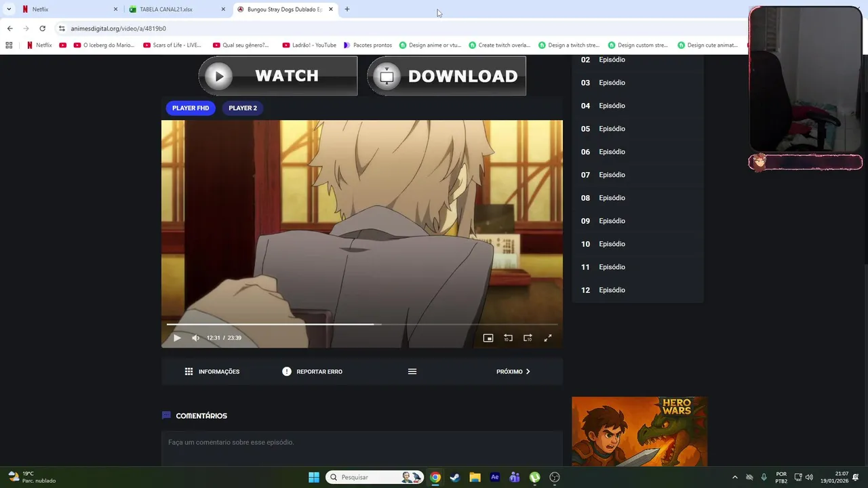Screen dimensions: 868x488
Task: Click REPORTAR ERRO
Action: [312, 371]
